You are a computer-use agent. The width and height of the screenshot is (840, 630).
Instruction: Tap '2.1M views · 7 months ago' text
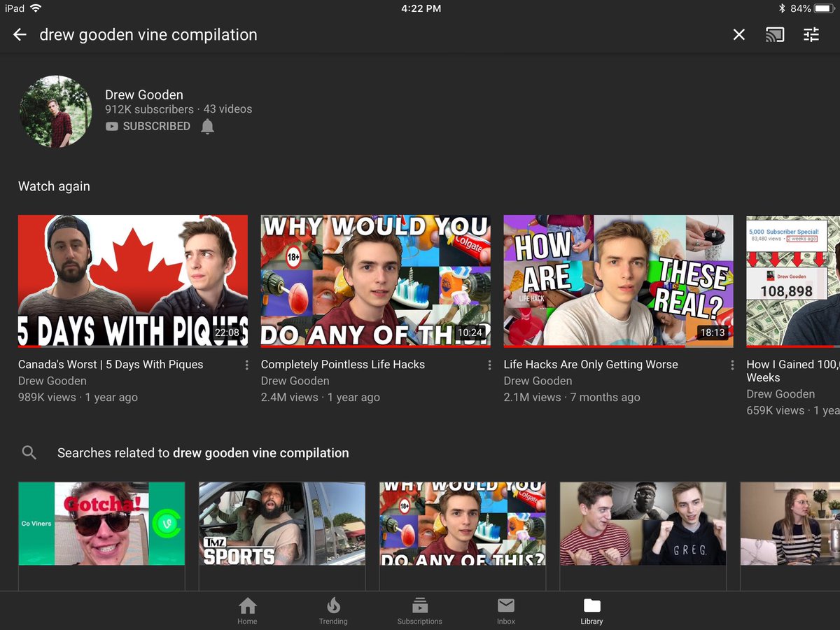click(572, 397)
